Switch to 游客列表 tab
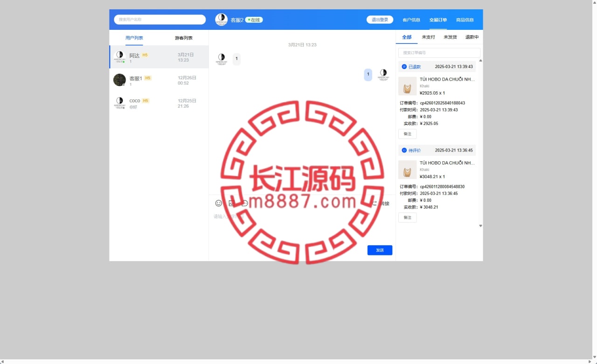The height and width of the screenshot is (364, 597). (184, 38)
